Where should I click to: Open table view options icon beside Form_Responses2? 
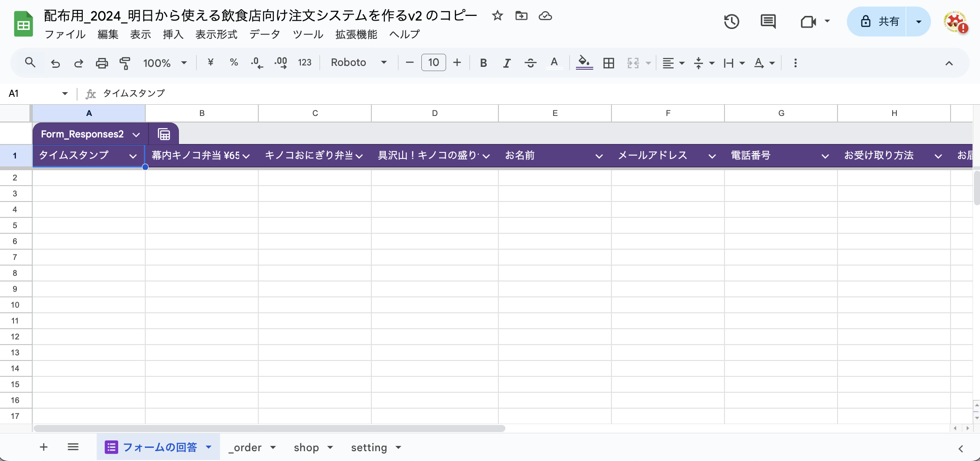(x=164, y=134)
